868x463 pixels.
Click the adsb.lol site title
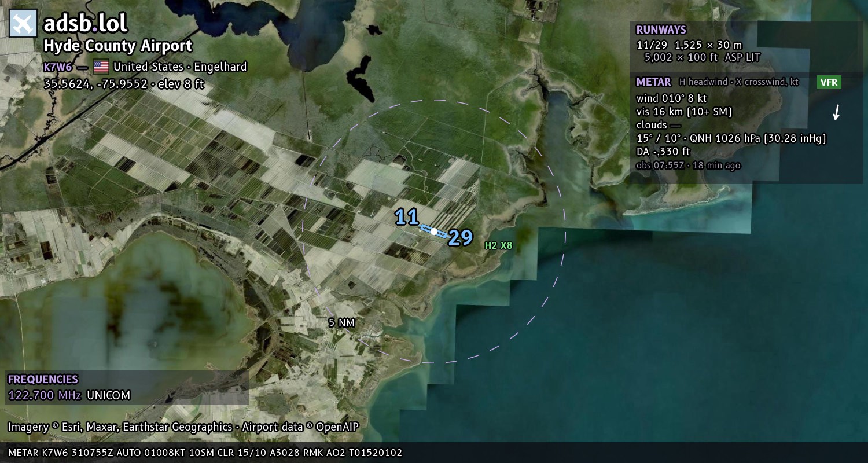(85, 23)
